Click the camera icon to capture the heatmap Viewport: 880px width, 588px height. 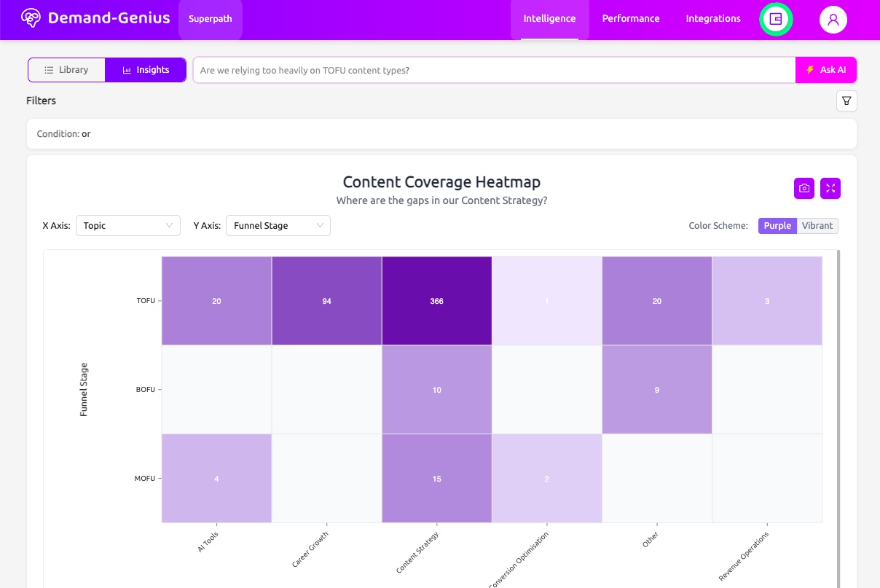pyautogui.click(x=804, y=188)
